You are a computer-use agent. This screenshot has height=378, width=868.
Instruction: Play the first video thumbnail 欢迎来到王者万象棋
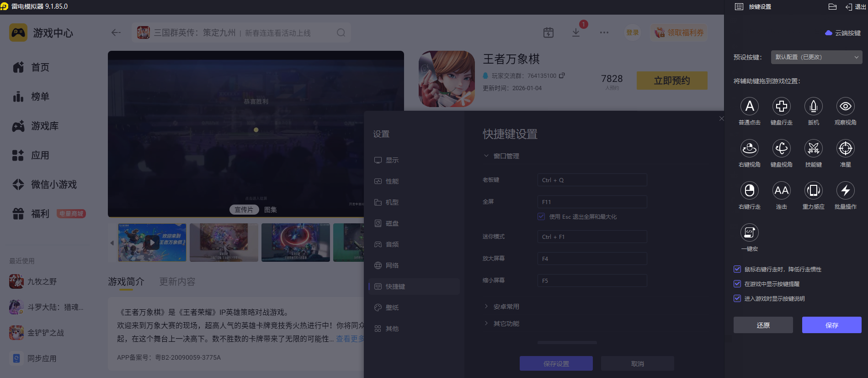click(x=152, y=243)
